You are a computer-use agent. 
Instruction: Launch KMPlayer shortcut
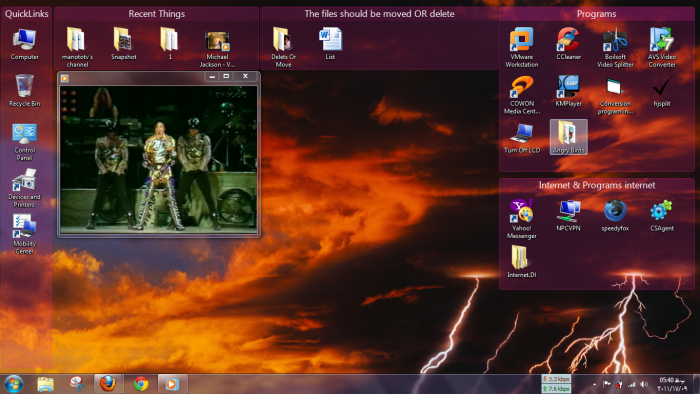point(568,91)
